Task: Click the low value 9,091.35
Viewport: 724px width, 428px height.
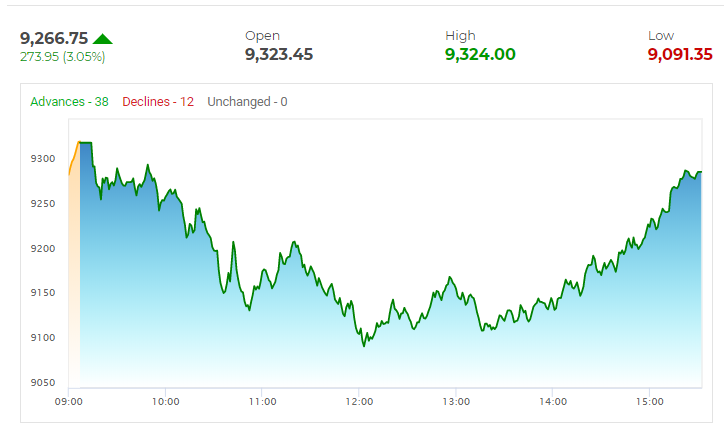Action: [x=680, y=54]
